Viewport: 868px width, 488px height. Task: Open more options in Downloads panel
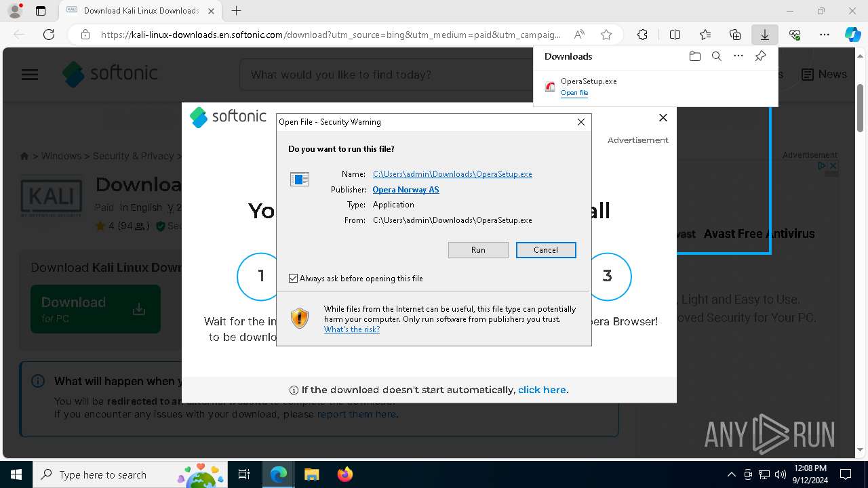[x=738, y=56]
